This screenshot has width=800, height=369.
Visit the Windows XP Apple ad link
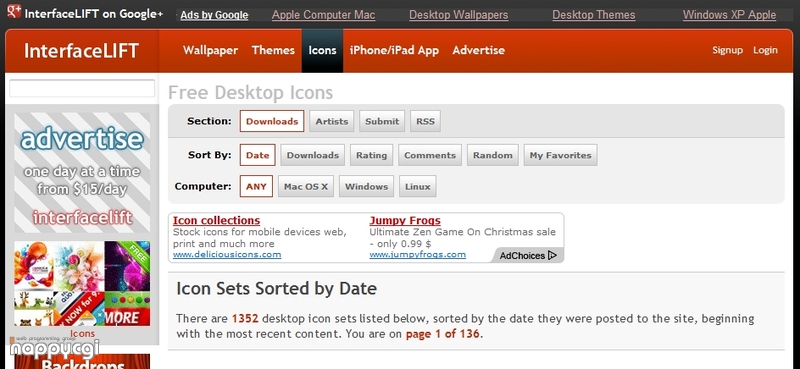coord(730,15)
